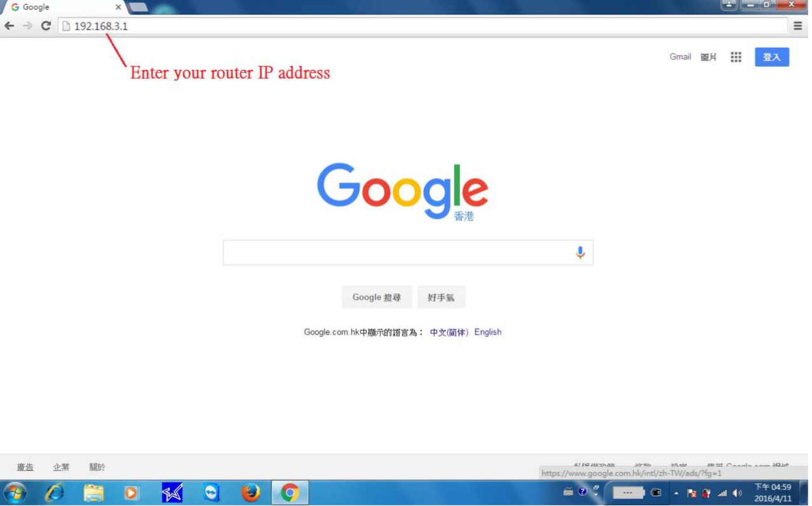Screen dimensions: 812x506
Task: Open the 圖片 (Images) link
Action: tap(708, 57)
